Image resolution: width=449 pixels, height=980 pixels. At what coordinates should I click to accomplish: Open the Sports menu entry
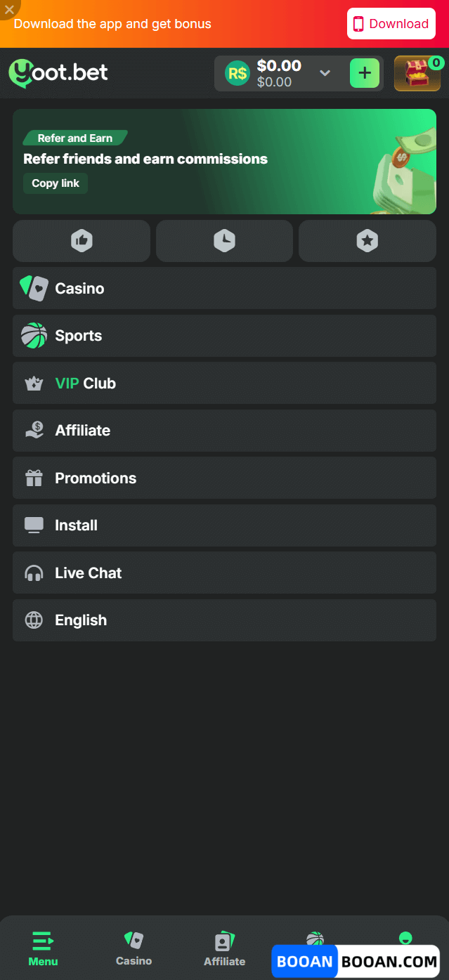coord(224,336)
